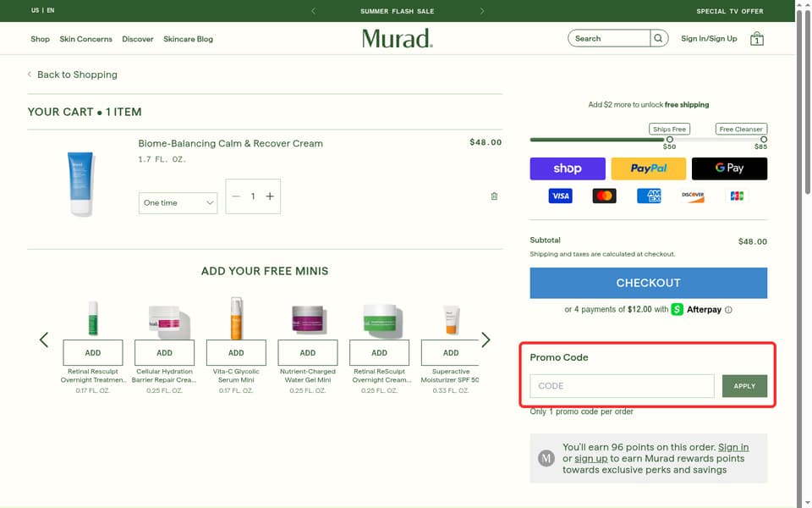Add Nutrient-Charged Water Gel Mini
Image resolution: width=812 pixels, height=508 pixels.
pos(308,353)
